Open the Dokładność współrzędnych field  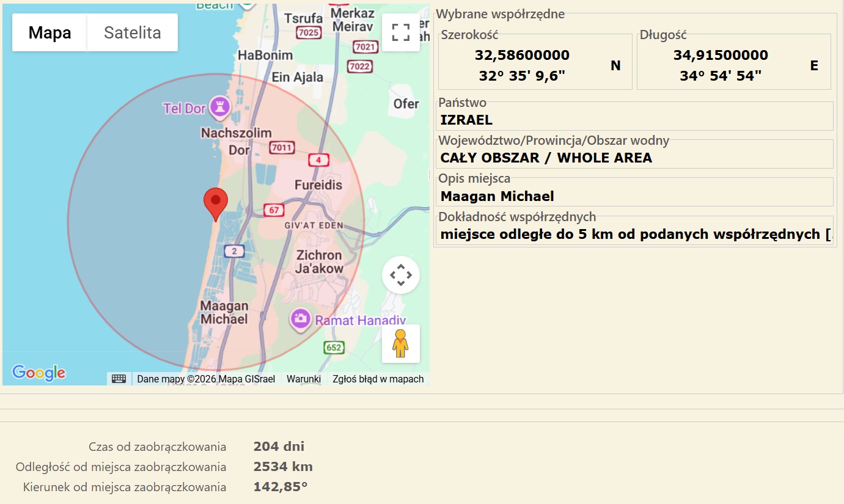point(634,234)
